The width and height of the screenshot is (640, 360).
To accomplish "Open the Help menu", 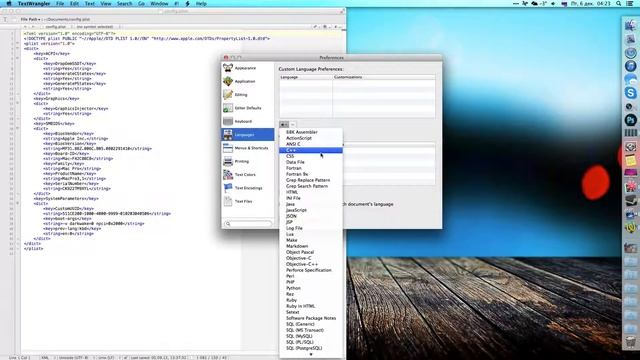I will [201, 4].
